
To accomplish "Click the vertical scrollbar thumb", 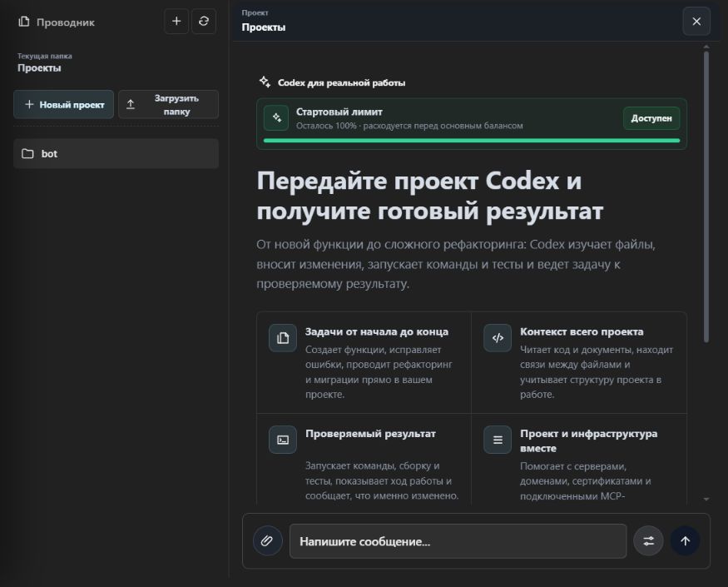I will pos(706,196).
